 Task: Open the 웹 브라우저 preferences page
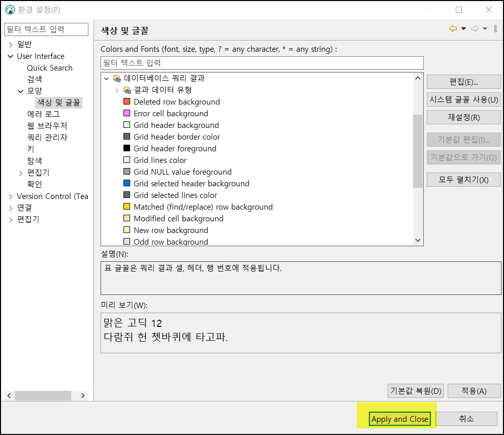tap(47, 126)
